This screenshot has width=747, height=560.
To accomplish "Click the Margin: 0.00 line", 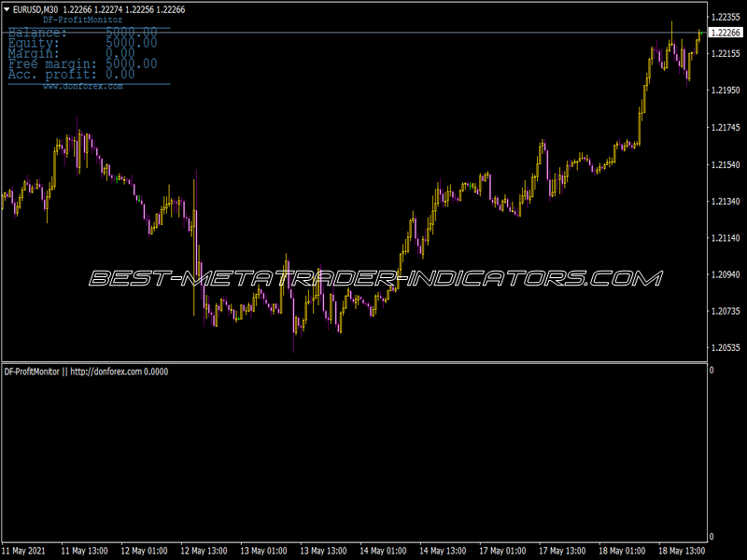I will coord(72,53).
